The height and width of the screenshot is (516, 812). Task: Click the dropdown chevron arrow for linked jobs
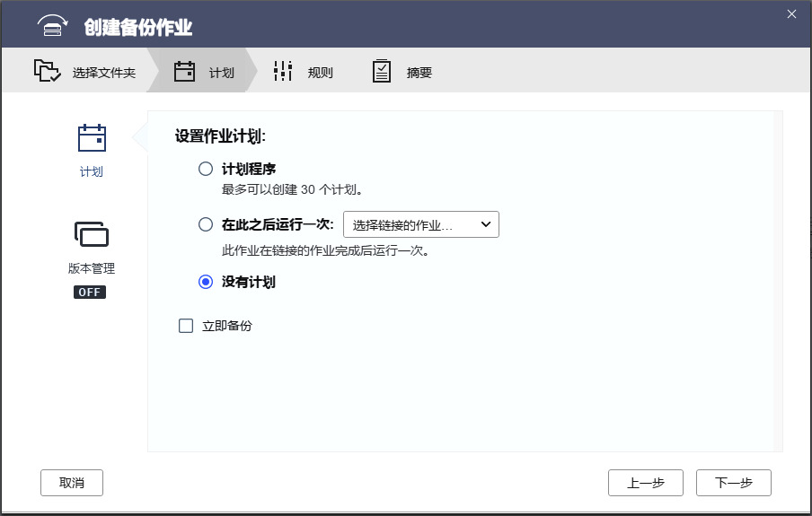coord(486,224)
